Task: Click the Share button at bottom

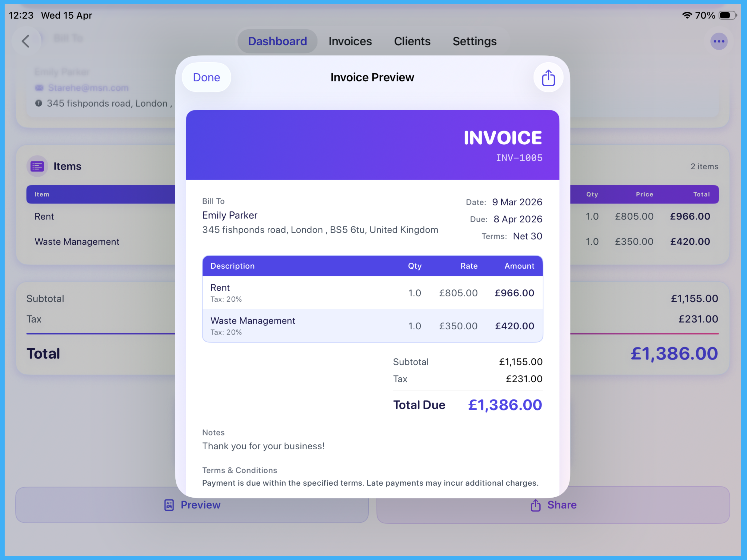Action: click(553, 505)
